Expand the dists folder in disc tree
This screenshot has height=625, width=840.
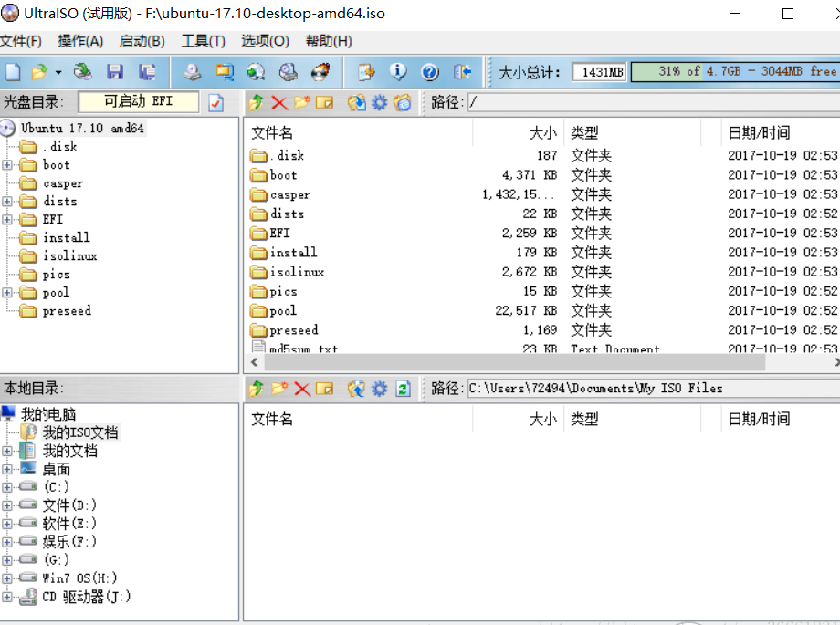7,202
